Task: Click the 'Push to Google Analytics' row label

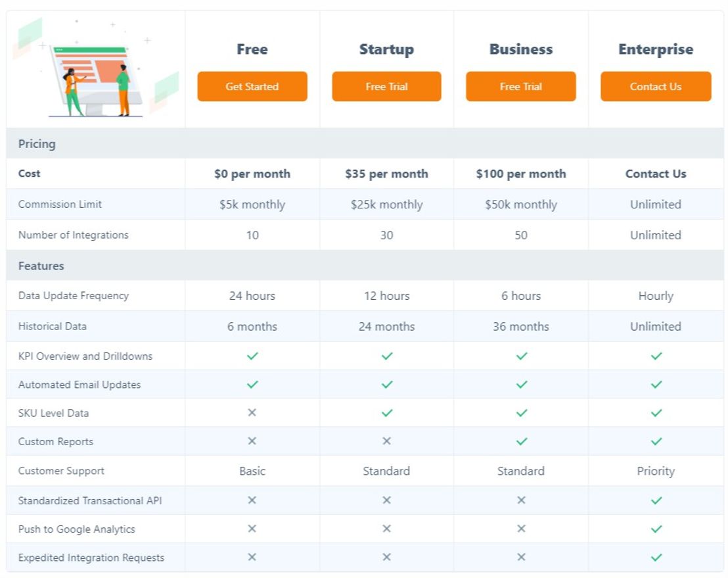Action: point(77,529)
